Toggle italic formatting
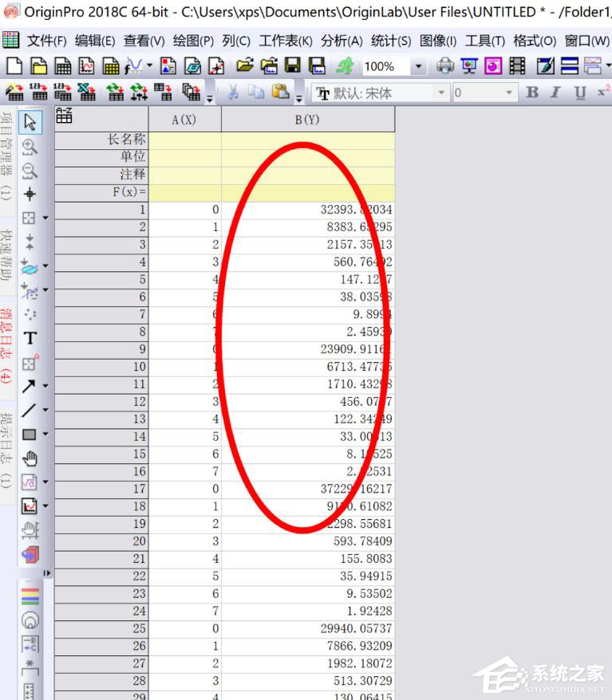 pos(555,92)
